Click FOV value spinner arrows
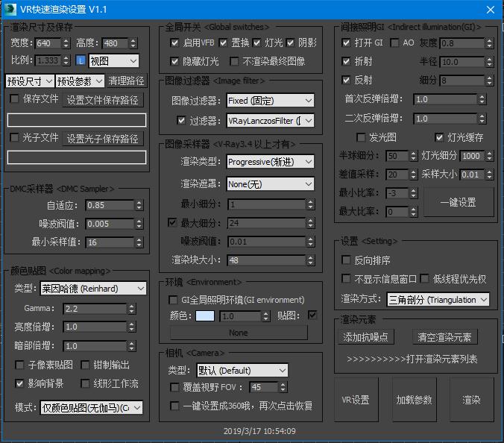Screen dimensions: 504x443 [283, 387]
